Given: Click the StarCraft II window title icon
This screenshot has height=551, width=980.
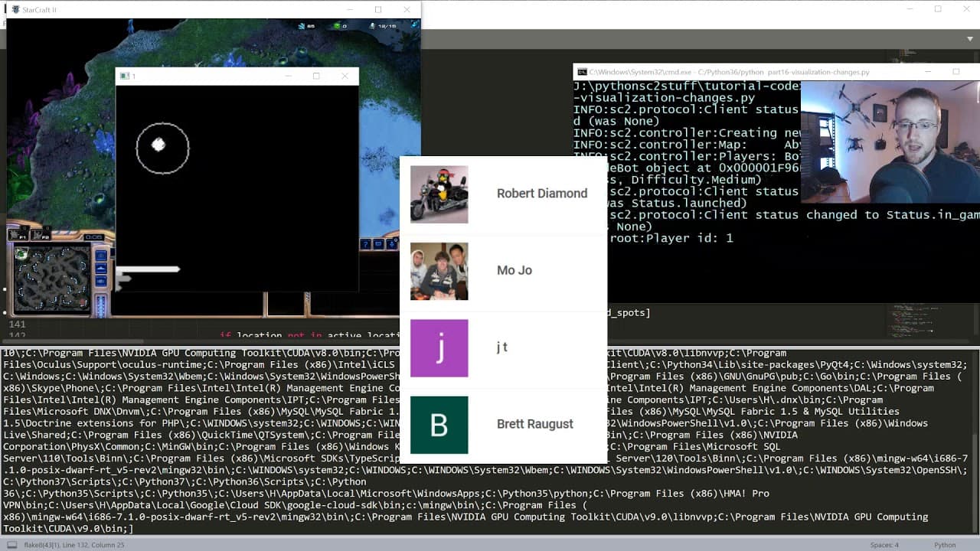Looking at the screenshot, I should 15,10.
